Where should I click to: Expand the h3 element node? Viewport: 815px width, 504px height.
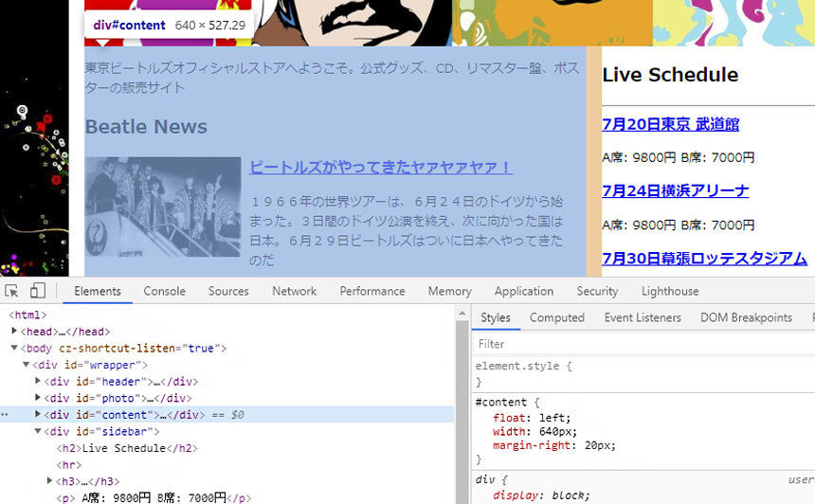(49, 480)
